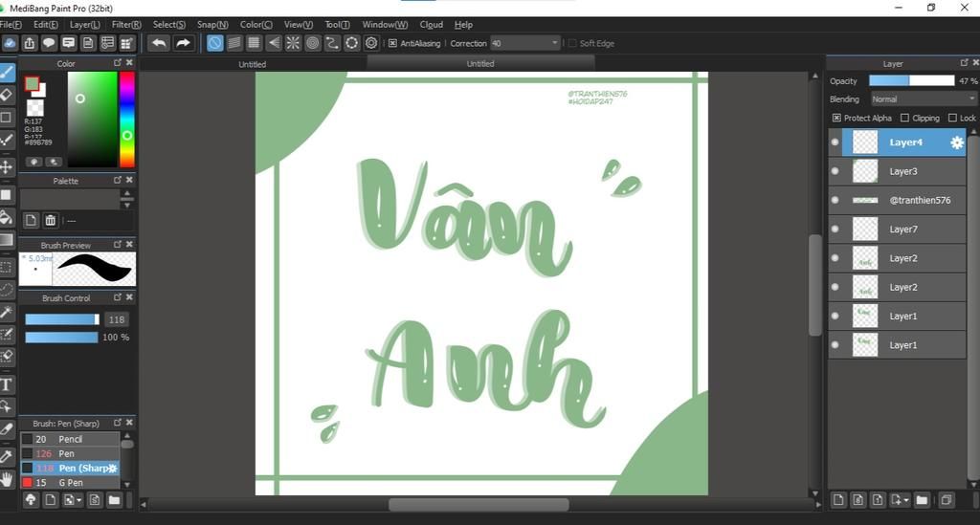Hide Layer4 using its visibility dot
Viewport: 980px width, 525px height.
click(x=835, y=142)
